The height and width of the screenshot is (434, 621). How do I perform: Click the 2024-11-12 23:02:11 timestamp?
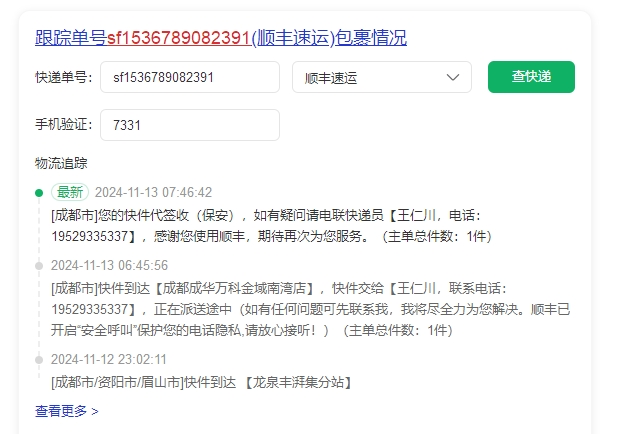point(109,360)
